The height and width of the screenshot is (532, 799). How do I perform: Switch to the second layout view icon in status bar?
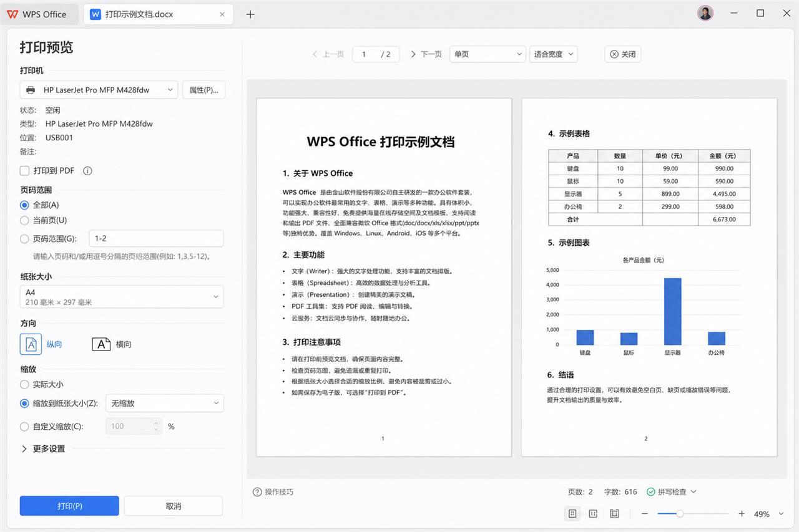click(593, 513)
